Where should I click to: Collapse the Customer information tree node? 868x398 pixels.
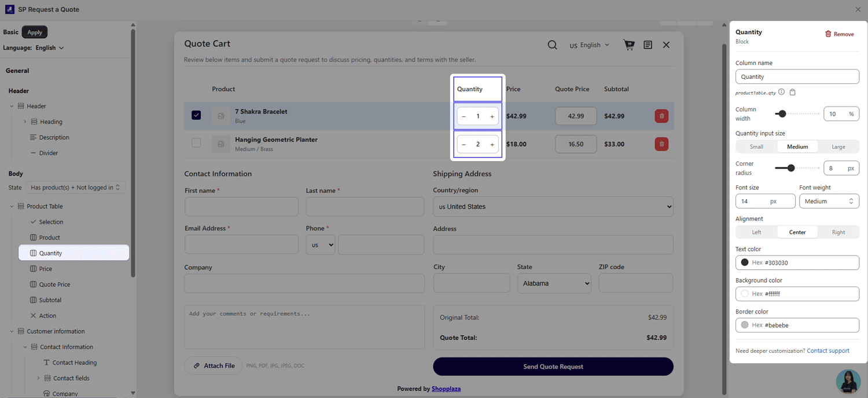pos(12,331)
